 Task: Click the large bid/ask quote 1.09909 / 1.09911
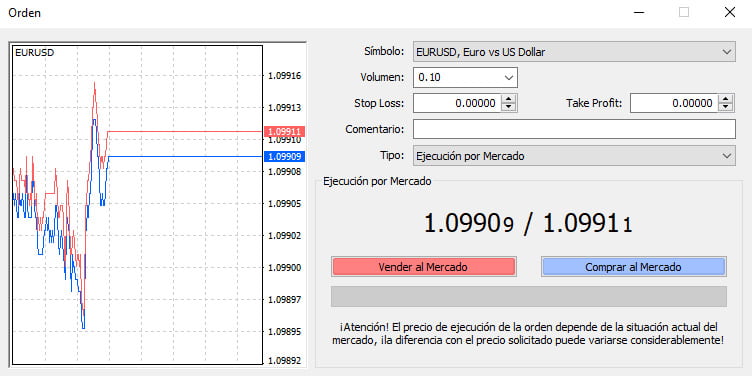click(x=528, y=223)
